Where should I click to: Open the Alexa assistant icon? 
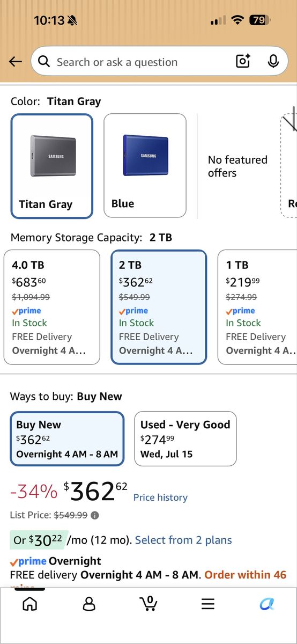(267, 604)
